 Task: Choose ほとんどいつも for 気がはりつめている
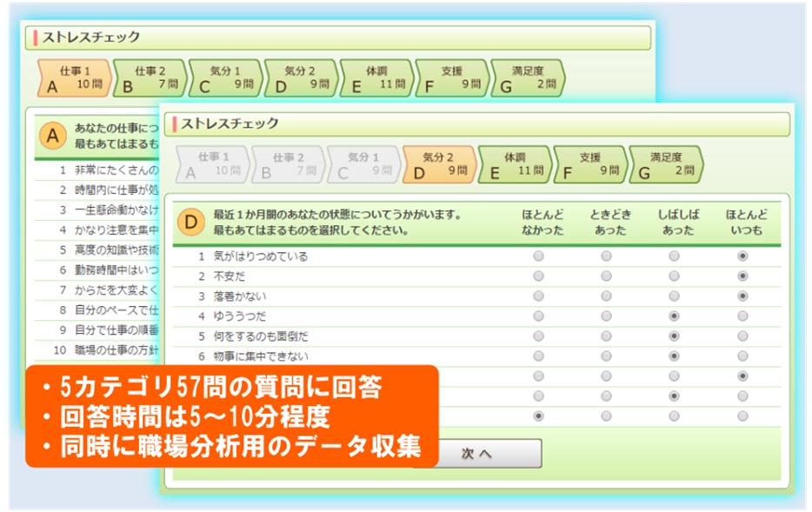pos(742,256)
